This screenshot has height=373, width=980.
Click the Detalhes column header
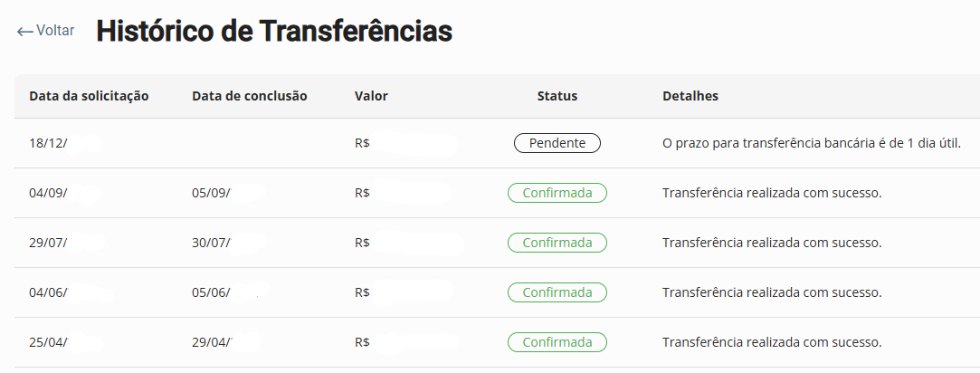(x=690, y=96)
